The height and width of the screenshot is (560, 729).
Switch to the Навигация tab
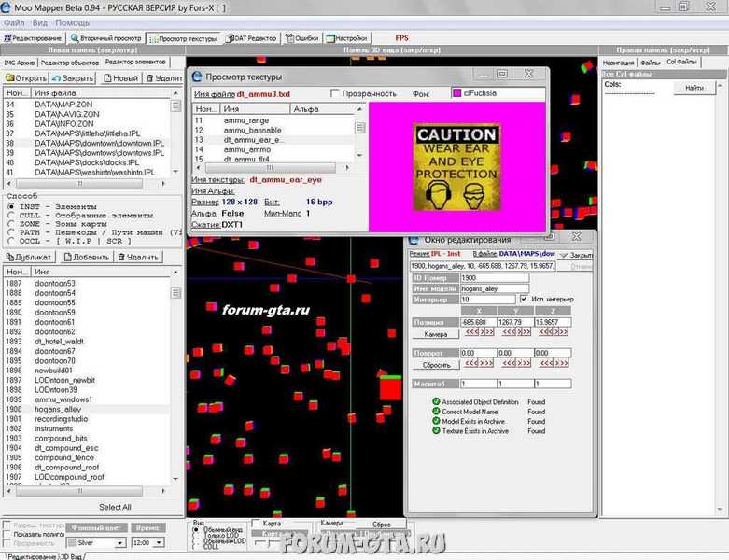click(618, 63)
